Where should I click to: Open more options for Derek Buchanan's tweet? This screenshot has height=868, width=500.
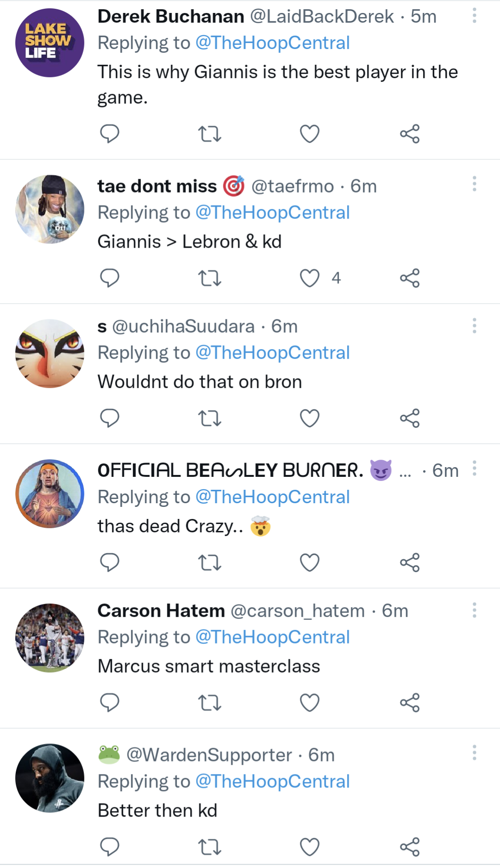(474, 16)
